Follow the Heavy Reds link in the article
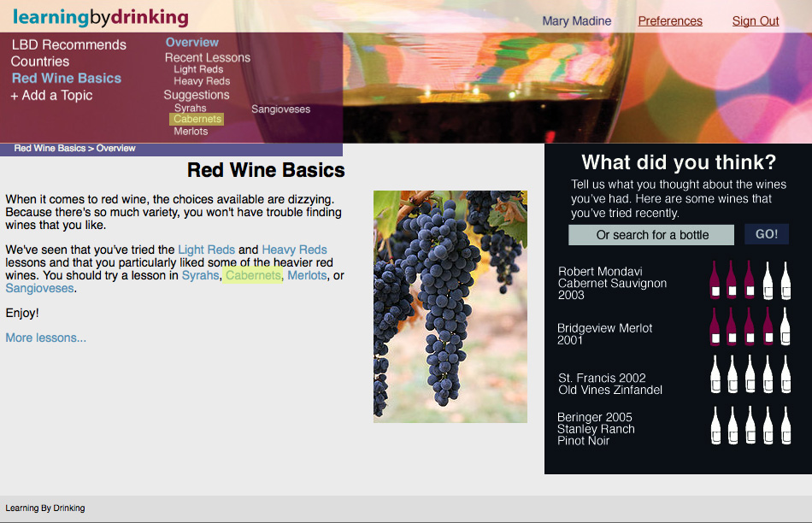812x523 pixels. click(x=294, y=250)
